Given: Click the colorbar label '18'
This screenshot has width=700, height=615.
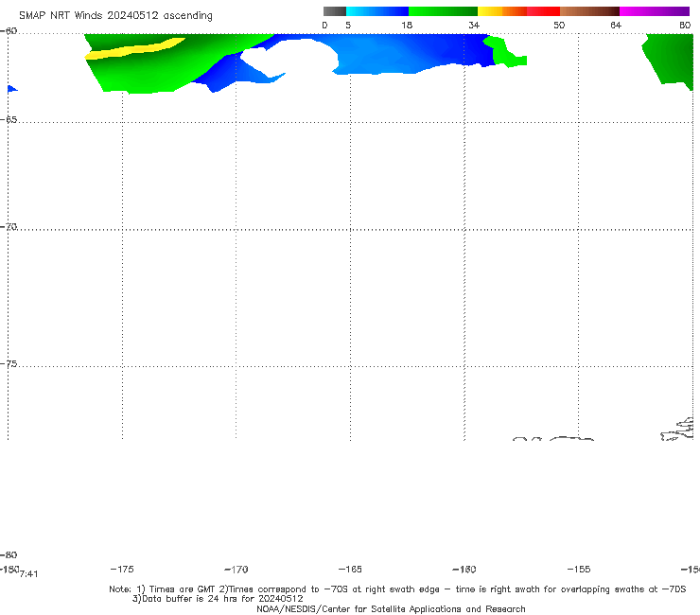Looking at the screenshot, I should [x=407, y=25].
